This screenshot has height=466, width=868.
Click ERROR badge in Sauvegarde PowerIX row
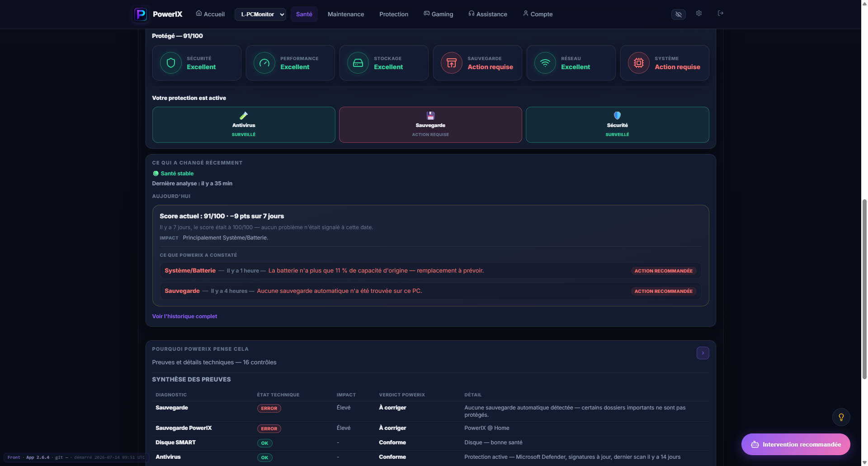click(x=269, y=429)
